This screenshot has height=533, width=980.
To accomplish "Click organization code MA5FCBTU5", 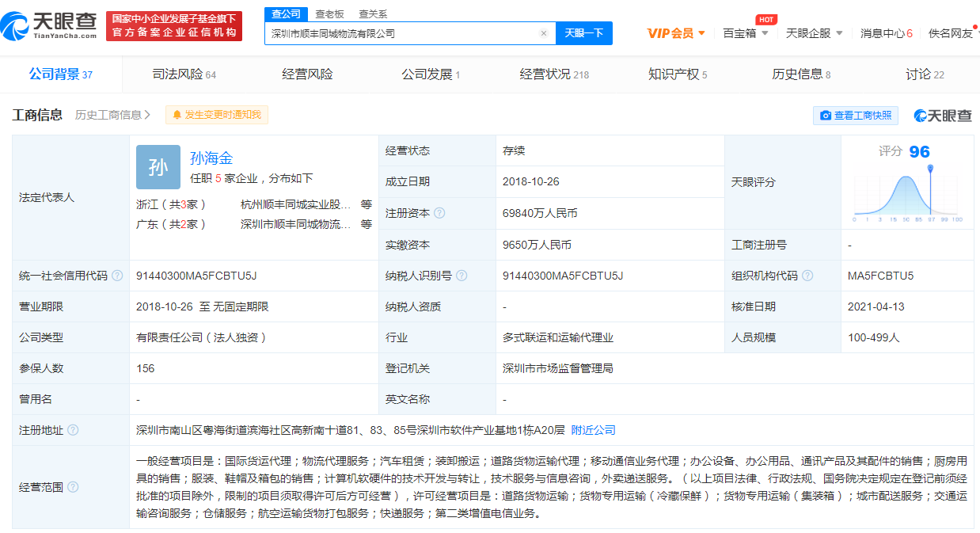I will point(880,276).
